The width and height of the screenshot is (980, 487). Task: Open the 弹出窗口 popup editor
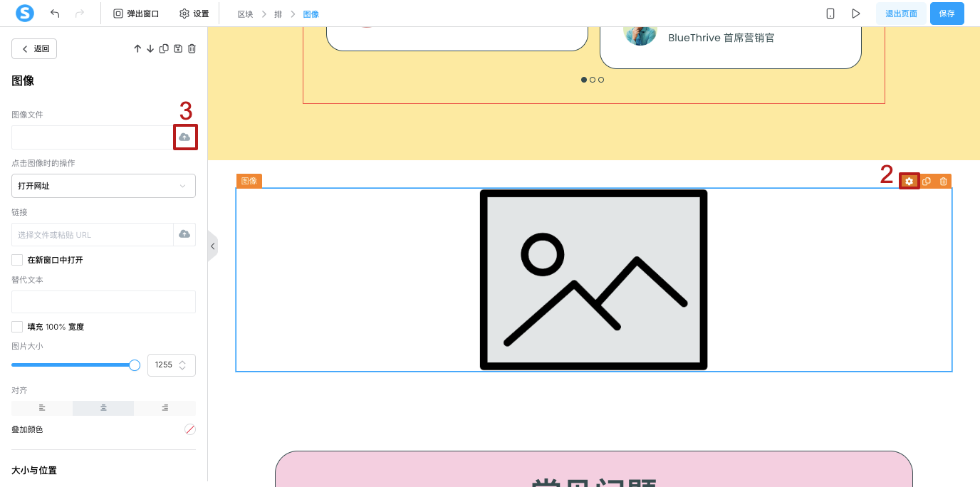coord(136,14)
